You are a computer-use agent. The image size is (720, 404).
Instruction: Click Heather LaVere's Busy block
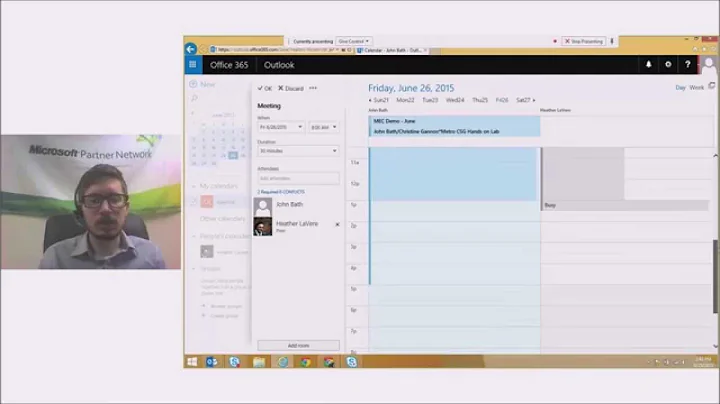(625, 205)
